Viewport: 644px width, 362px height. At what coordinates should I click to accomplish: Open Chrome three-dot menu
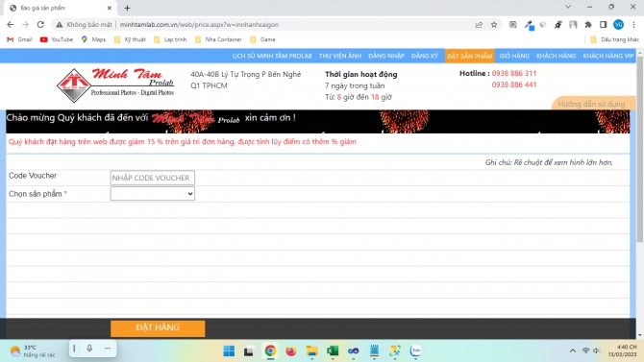[x=633, y=25]
